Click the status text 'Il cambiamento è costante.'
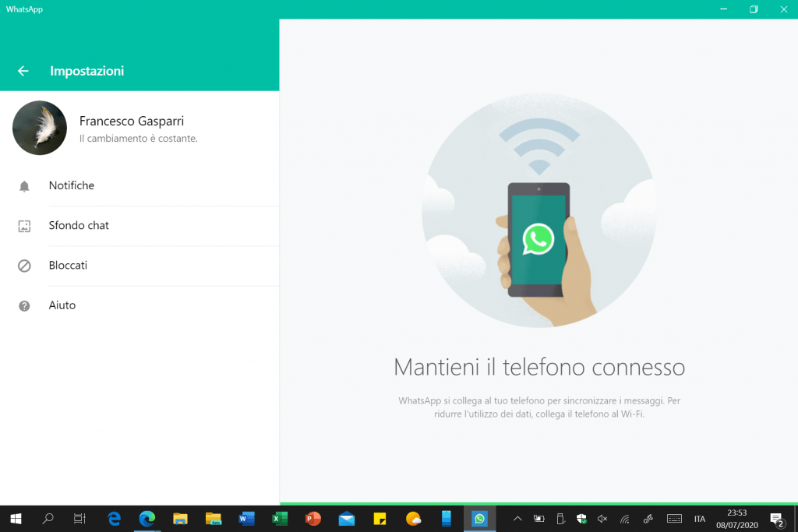798x532 pixels. [139, 139]
